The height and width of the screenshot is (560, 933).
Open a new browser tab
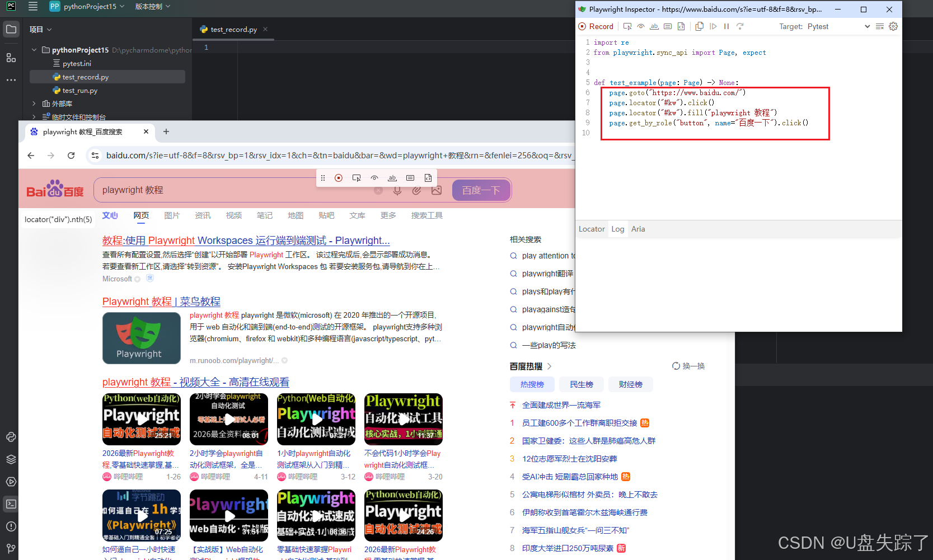click(x=166, y=131)
